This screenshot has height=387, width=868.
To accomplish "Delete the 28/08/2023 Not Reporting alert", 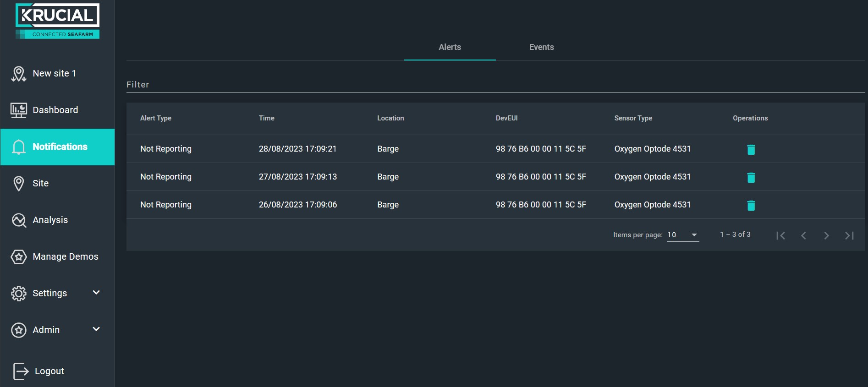I will pyautogui.click(x=751, y=149).
